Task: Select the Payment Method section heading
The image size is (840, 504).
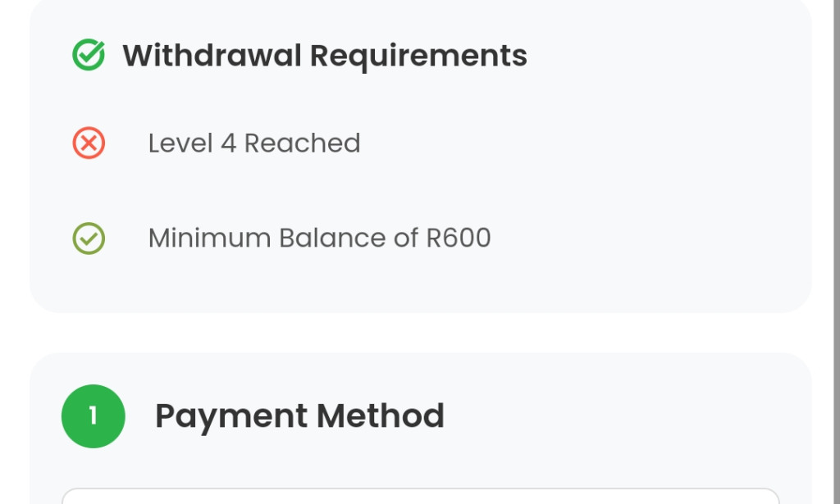Action: coord(299,415)
